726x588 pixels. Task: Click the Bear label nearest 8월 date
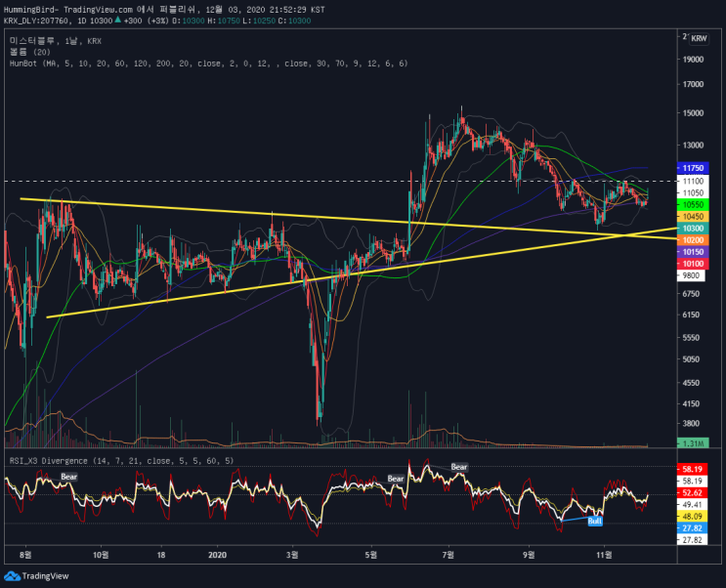click(69, 477)
